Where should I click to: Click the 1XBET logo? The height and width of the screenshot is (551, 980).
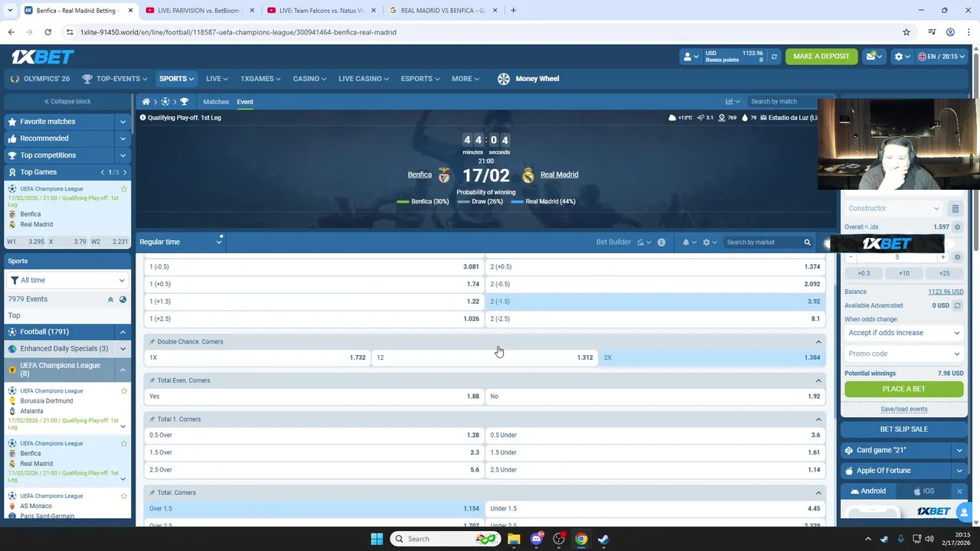tap(42, 57)
